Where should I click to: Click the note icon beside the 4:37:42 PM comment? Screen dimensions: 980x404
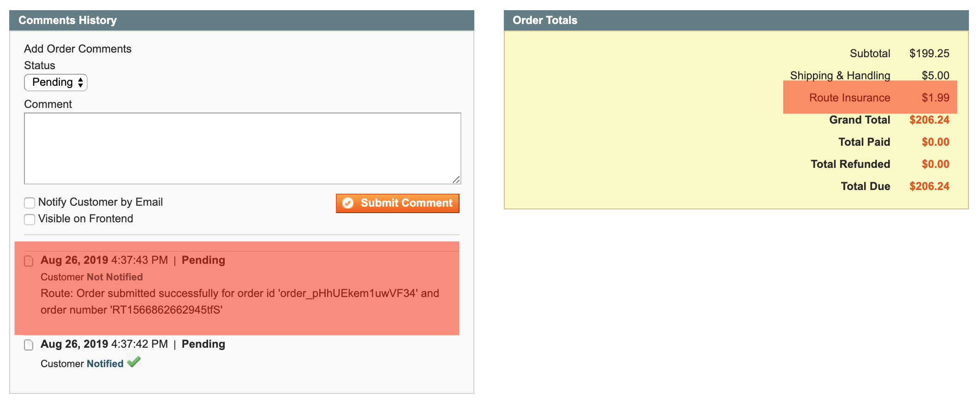click(x=29, y=345)
